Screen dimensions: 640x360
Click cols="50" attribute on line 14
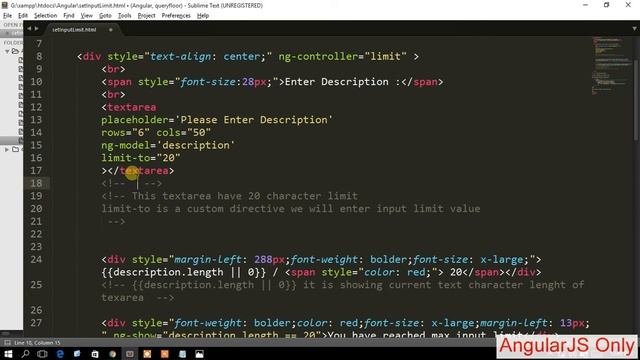[184, 133]
